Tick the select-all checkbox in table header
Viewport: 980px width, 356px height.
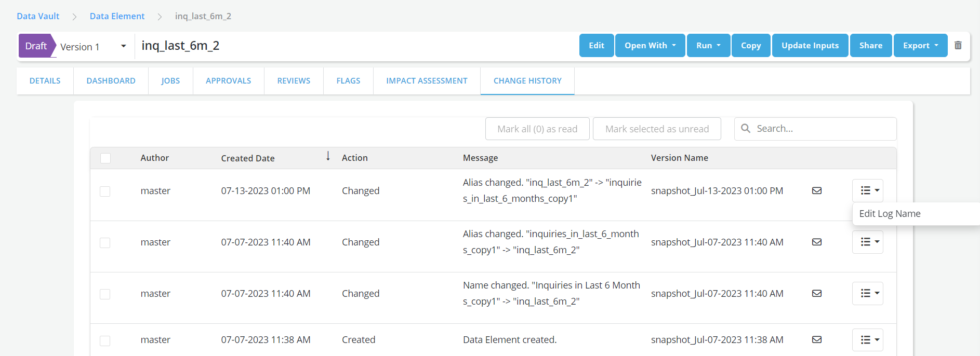point(105,158)
